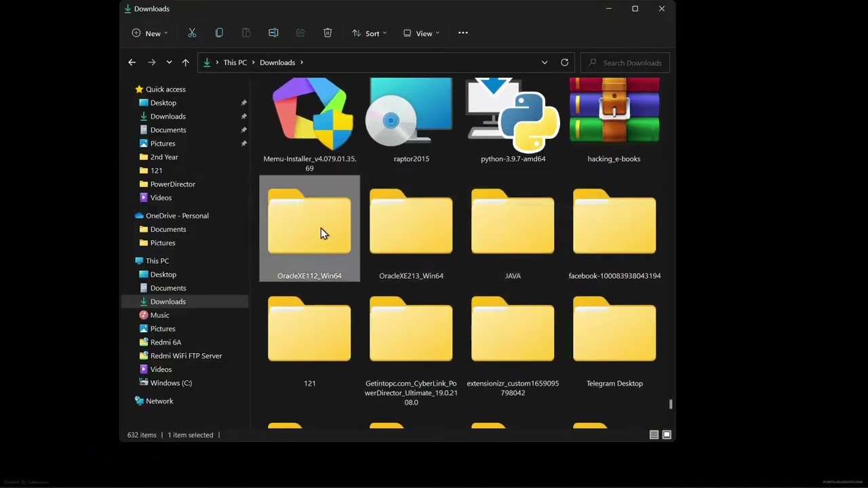The height and width of the screenshot is (488, 868).
Task: Go up one folder level
Action: 185,62
